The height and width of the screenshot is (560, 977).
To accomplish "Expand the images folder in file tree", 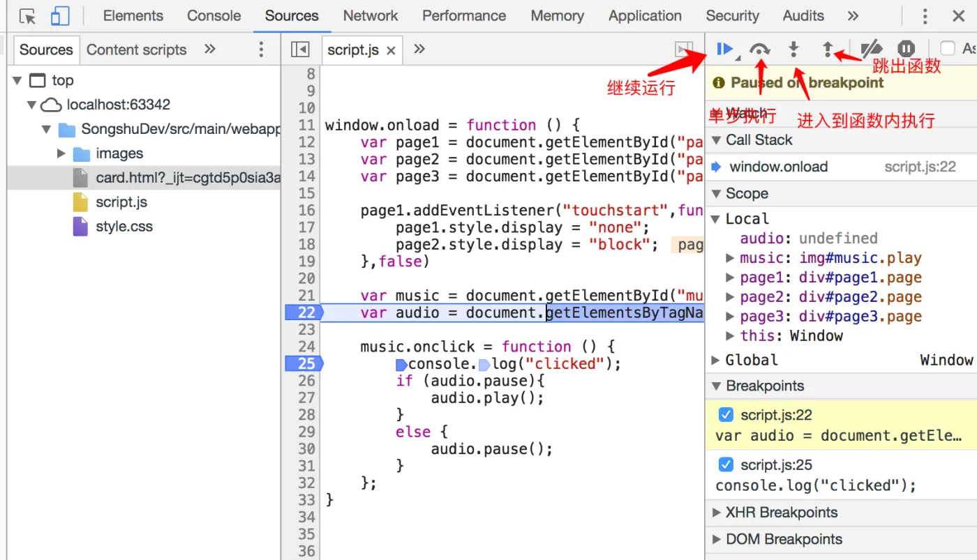I will click(x=61, y=153).
